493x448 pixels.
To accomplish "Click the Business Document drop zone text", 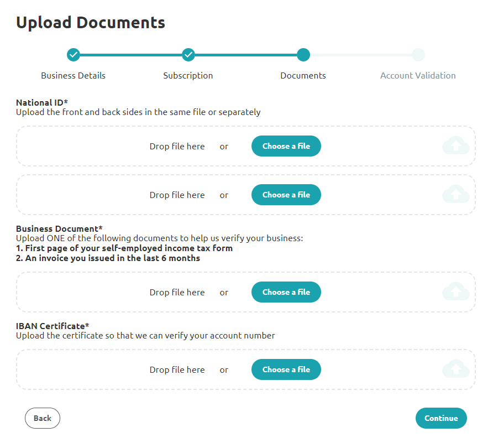I will coord(177,292).
